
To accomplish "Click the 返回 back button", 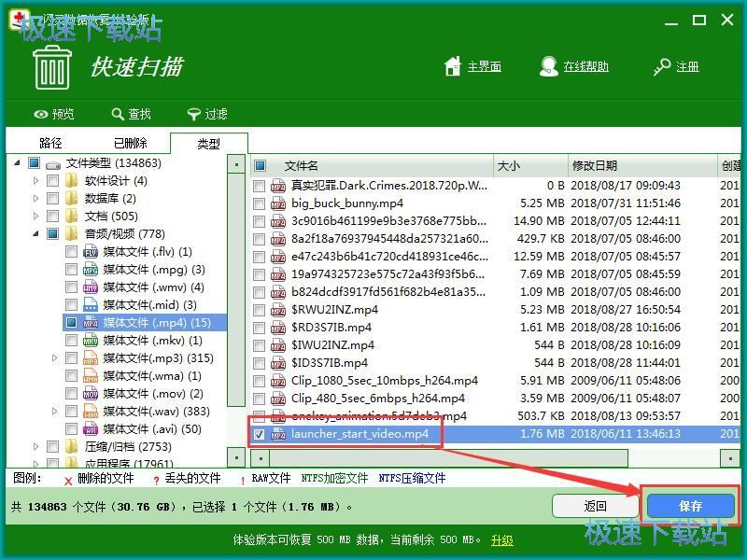I will click(x=595, y=506).
